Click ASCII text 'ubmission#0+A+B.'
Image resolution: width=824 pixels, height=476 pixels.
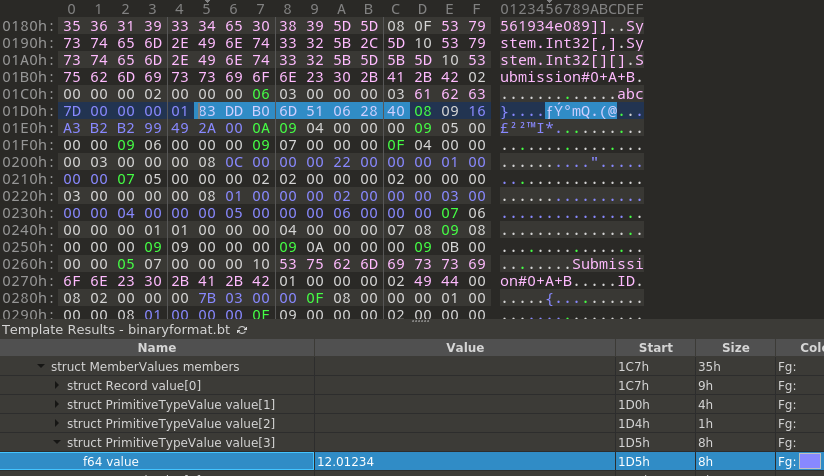click(572, 77)
